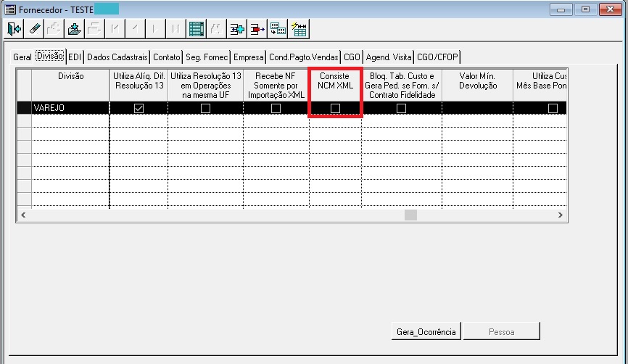Click the copy table grids toolbar icon
This screenshot has height=364, width=628.
click(x=278, y=29)
